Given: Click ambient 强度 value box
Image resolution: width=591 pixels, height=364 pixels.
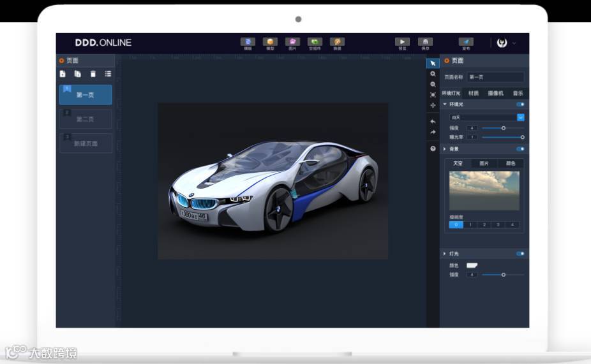Looking at the screenshot, I should pos(472,128).
